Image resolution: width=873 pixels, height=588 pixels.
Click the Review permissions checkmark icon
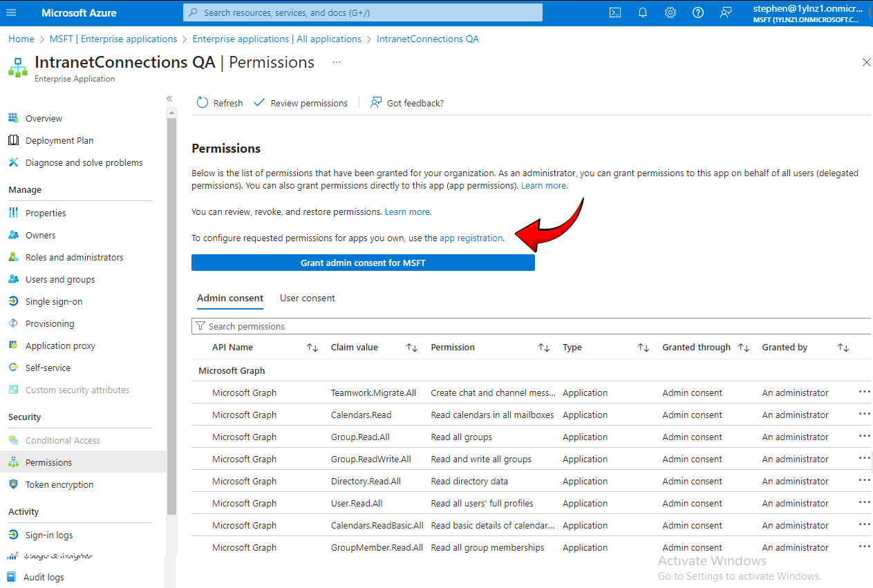259,103
